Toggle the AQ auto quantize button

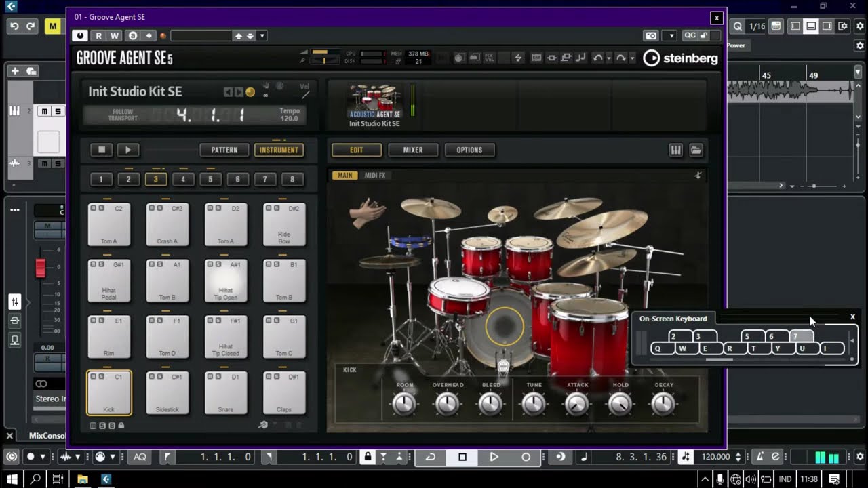click(x=139, y=457)
